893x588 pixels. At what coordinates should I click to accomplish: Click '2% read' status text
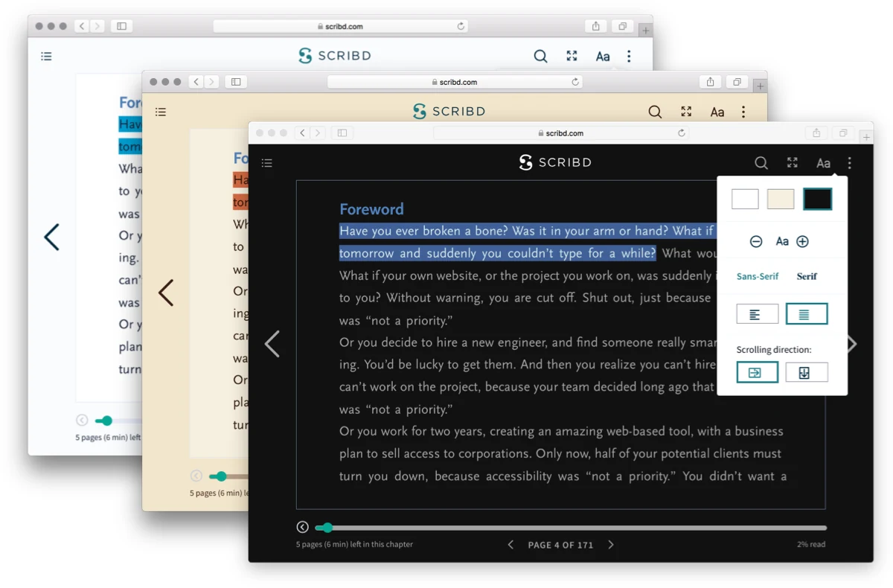point(811,545)
